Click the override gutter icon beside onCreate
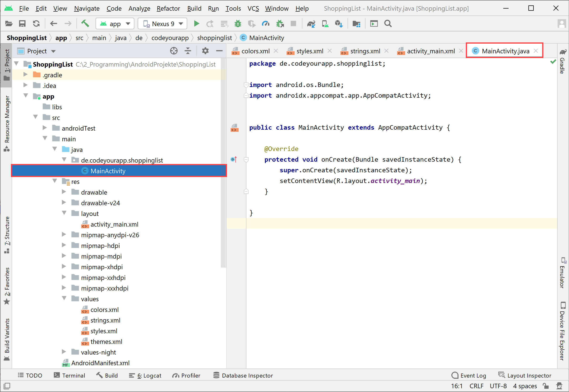The width and height of the screenshot is (569, 392). click(x=234, y=160)
